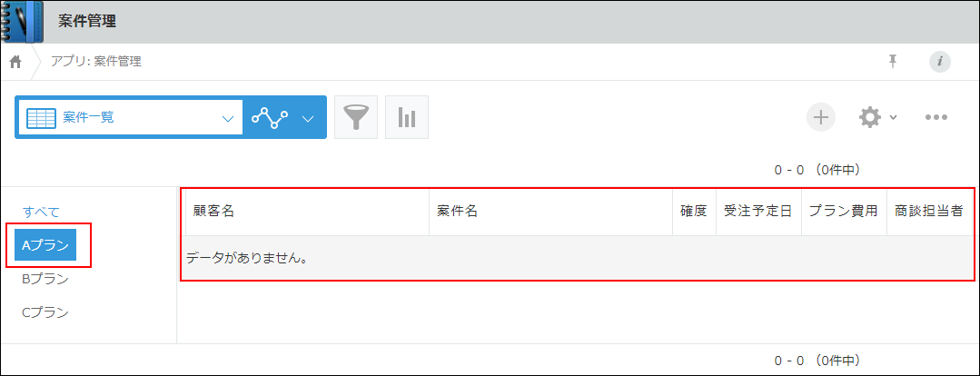Expand the arrow beside settings gear
The height and width of the screenshot is (376, 980).
pos(894,118)
